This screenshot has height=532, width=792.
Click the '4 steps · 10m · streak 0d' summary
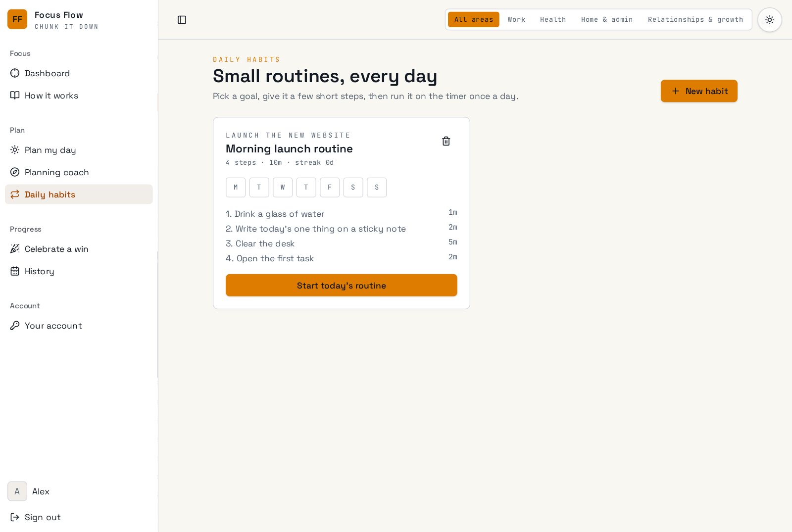[280, 162]
